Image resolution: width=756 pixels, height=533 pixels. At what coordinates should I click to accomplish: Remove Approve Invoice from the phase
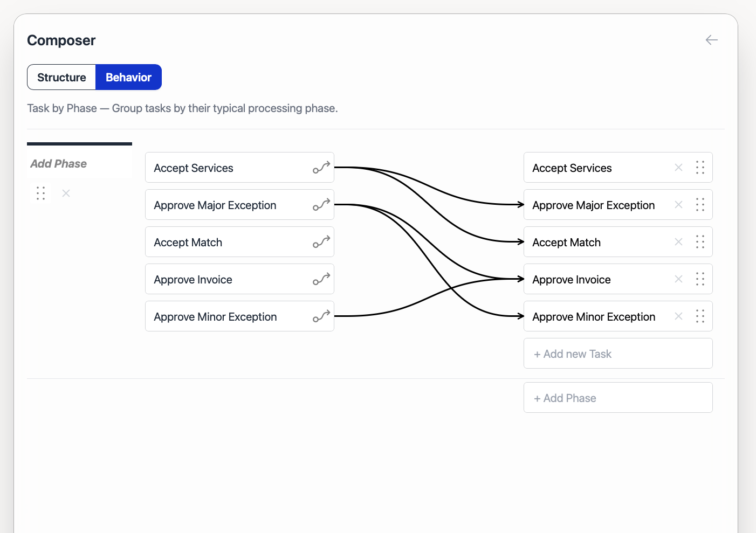tap(678, 279)
